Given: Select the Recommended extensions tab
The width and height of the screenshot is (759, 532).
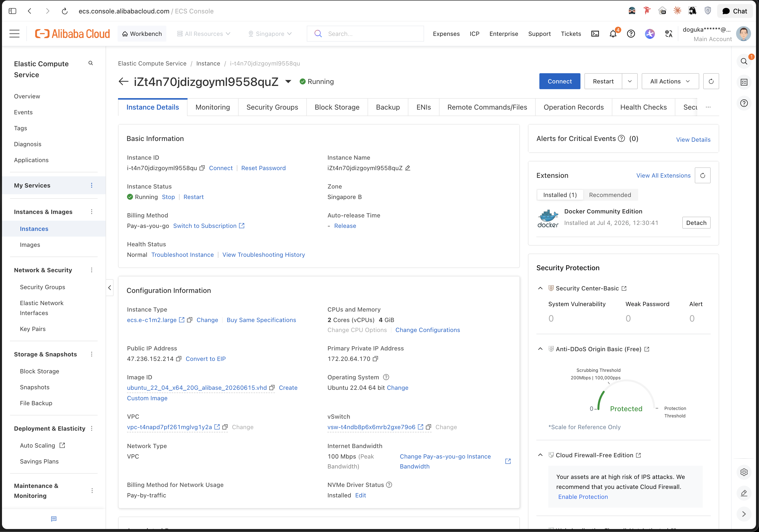Looking at the screenshot, I should click(610, 195).
